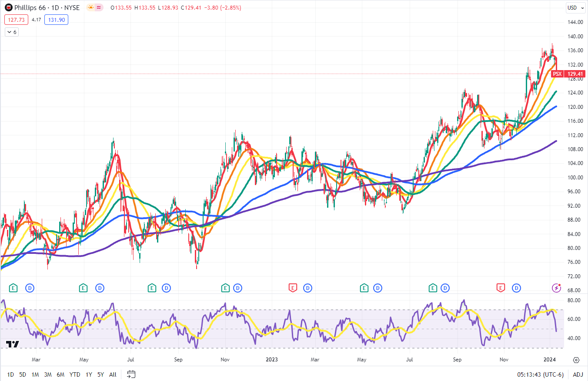Click the dividend marker after May 2022
This screenshot has height=381, width=588.
coord(100,288)
